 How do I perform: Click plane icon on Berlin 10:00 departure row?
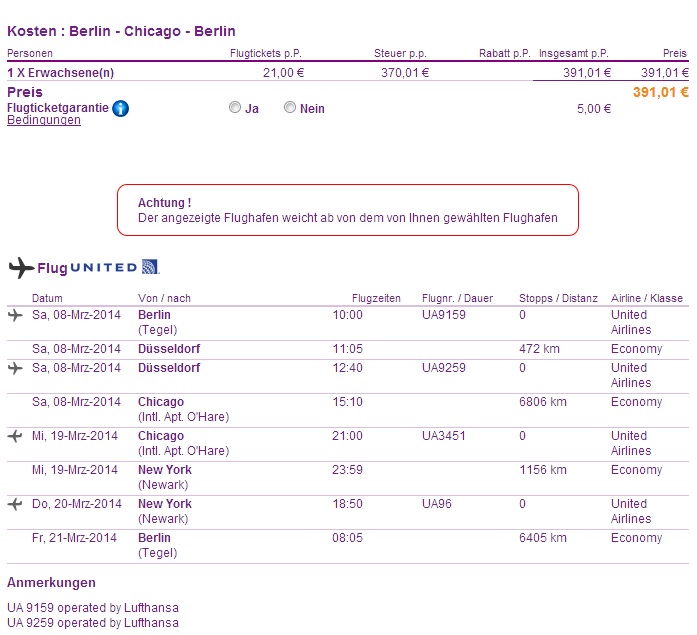pos(15,316)
